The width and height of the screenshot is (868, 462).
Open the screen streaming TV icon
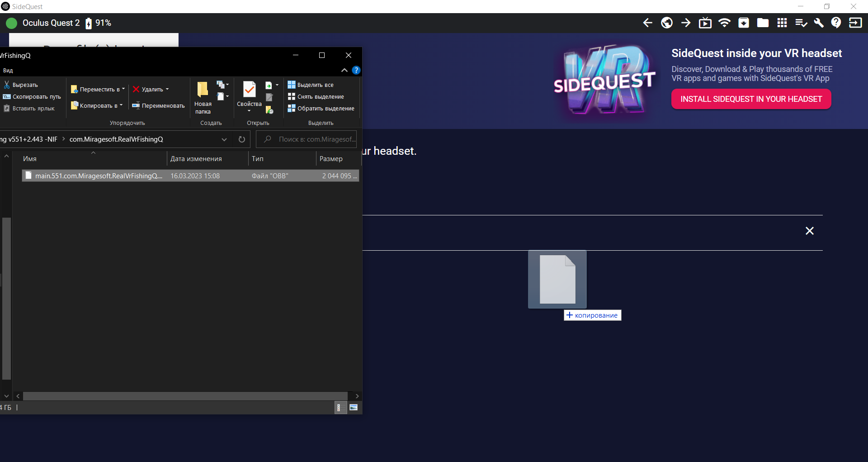tap(705, 23)
